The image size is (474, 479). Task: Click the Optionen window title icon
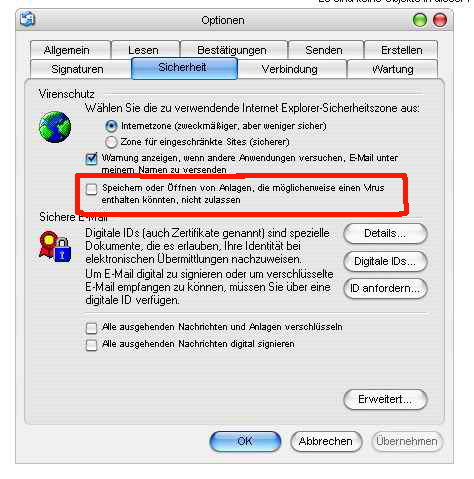point(27,19)
